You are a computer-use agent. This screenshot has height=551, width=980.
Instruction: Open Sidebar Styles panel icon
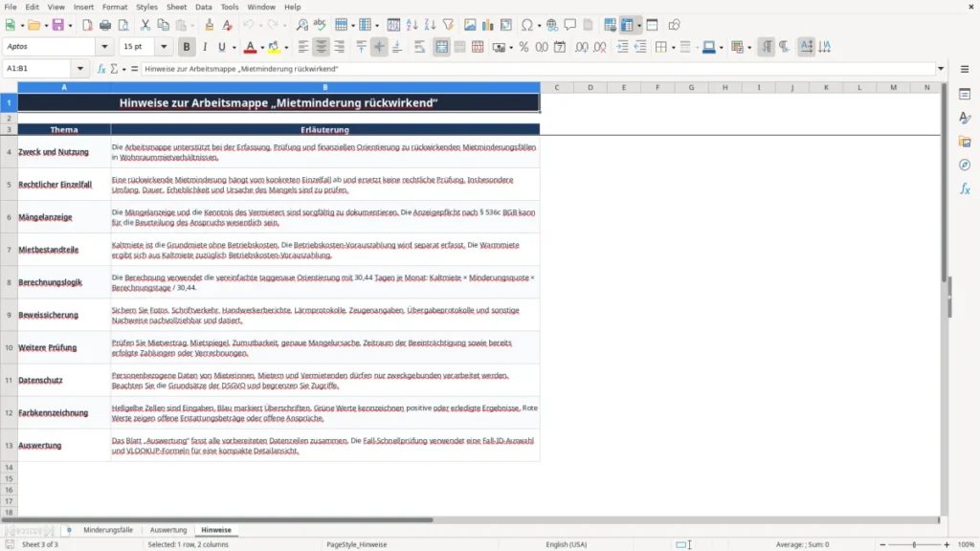click(965, 118)
